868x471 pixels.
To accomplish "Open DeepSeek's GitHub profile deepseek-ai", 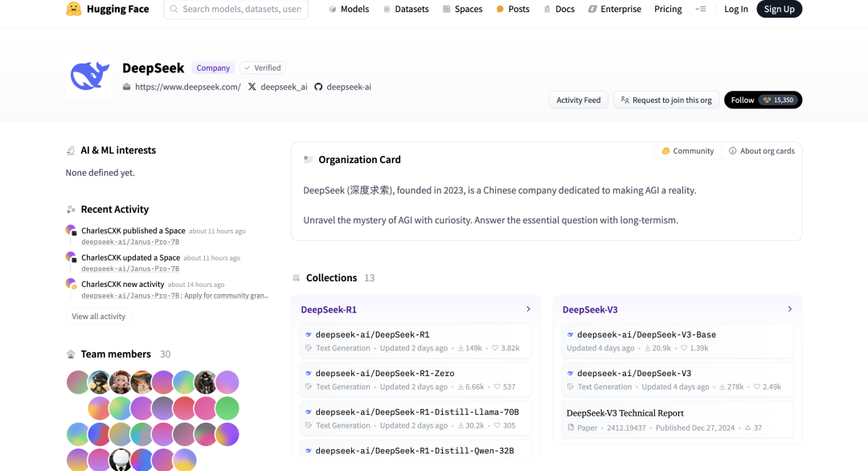I will [x=344, y=86].
